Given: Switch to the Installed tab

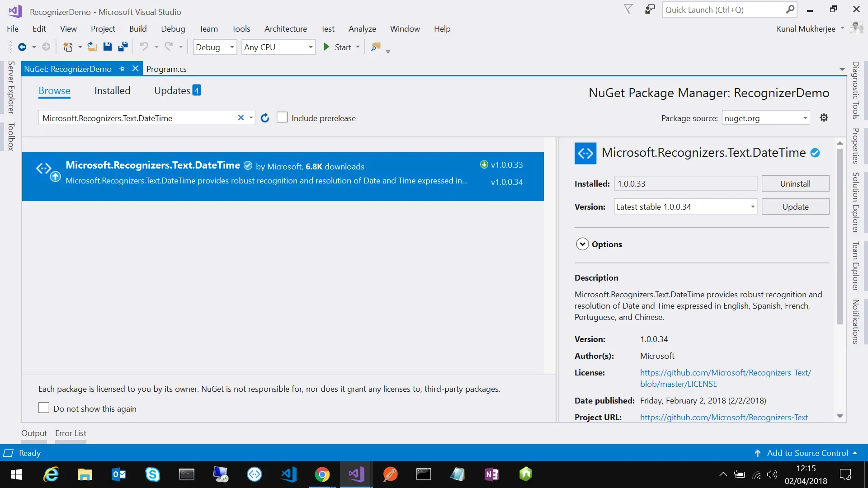Looking at the screenshot, I should [112, 91].
